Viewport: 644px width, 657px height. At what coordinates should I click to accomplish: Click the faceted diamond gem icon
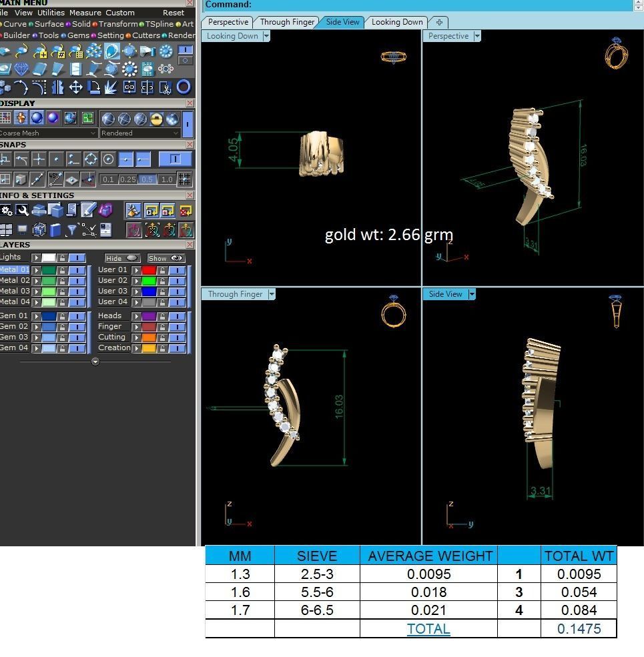[21, 69]
